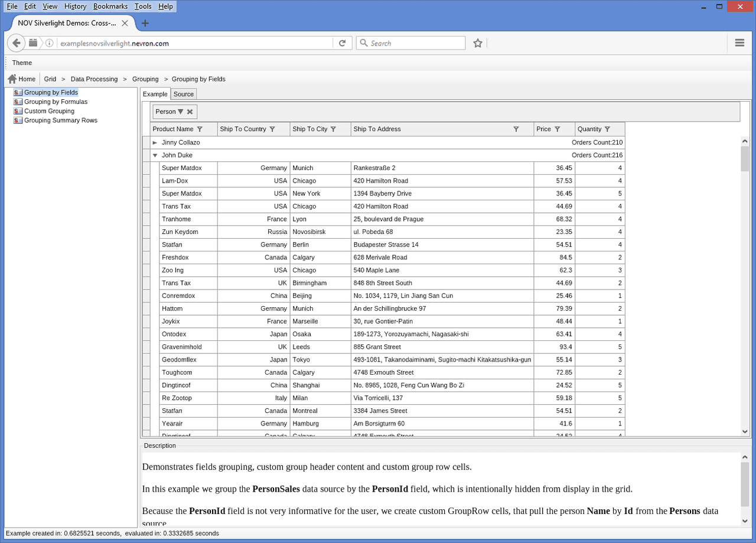Open filter on Person group chip
This screenshot has height=543, width=756.
[181, 112]
